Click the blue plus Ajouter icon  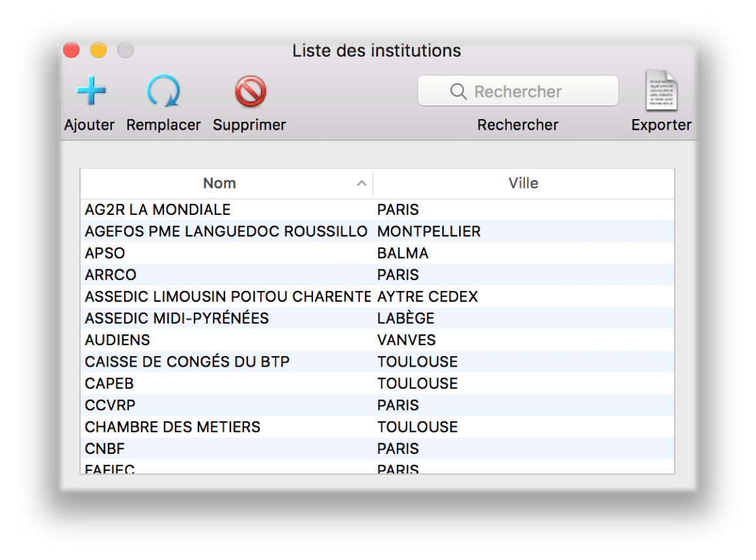(91, 91)
